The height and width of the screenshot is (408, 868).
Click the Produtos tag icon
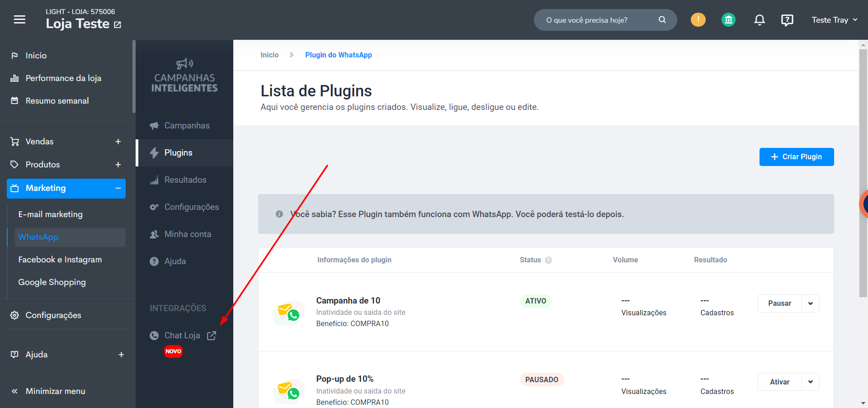[14, 164]
